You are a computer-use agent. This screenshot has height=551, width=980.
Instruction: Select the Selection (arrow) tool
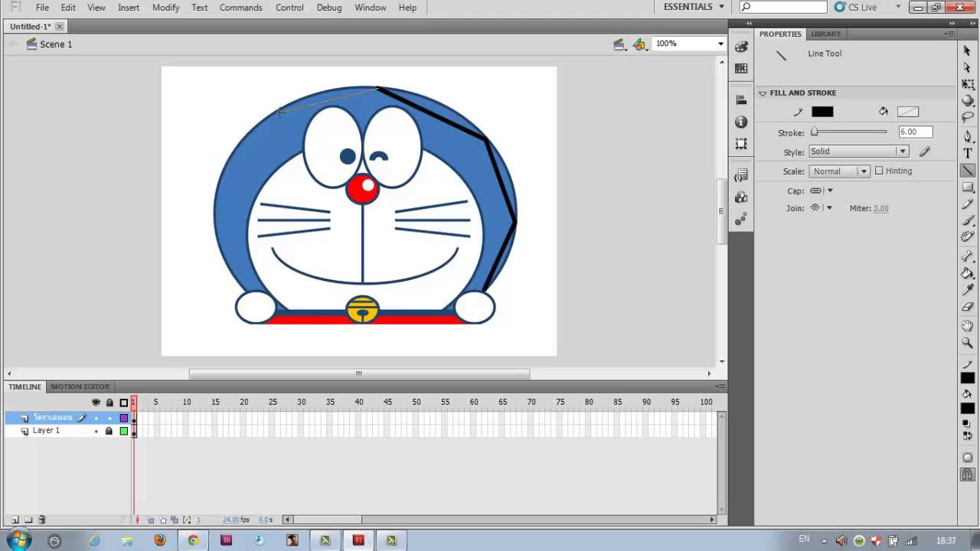click(968, 51)
